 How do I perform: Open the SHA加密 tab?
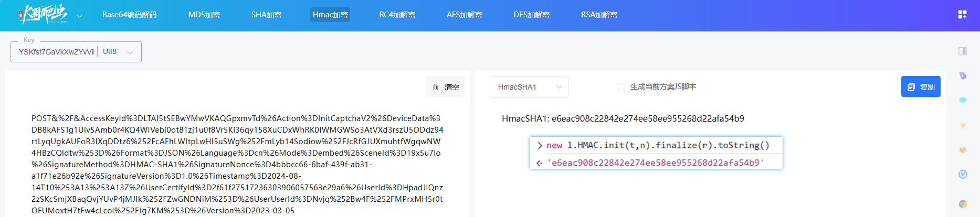[266, 15]
